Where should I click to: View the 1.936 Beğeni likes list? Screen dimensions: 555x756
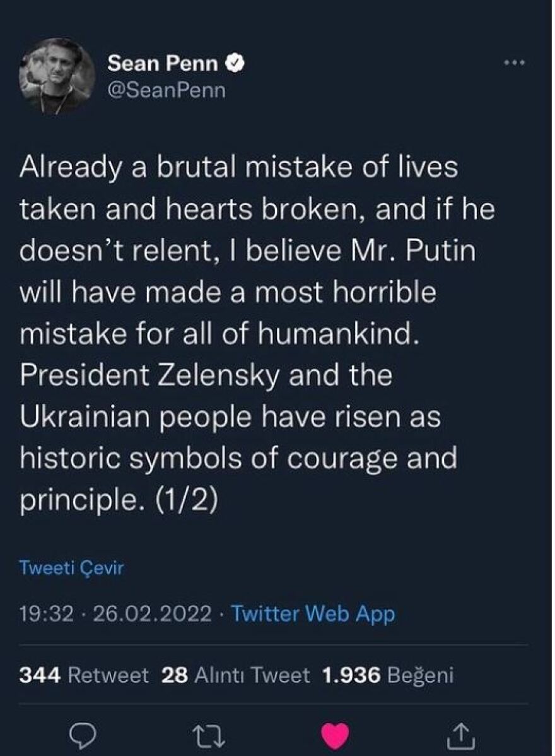pos(388,675)
